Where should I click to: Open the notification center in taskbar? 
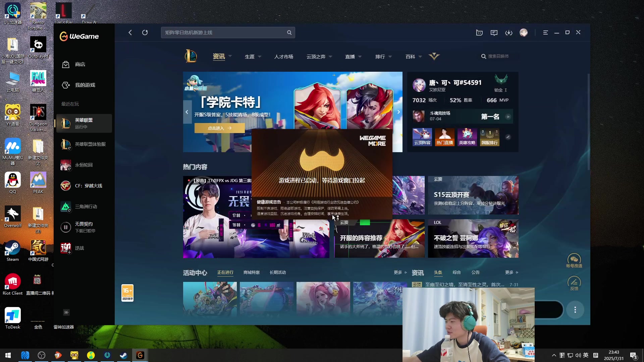coord(633,355)
